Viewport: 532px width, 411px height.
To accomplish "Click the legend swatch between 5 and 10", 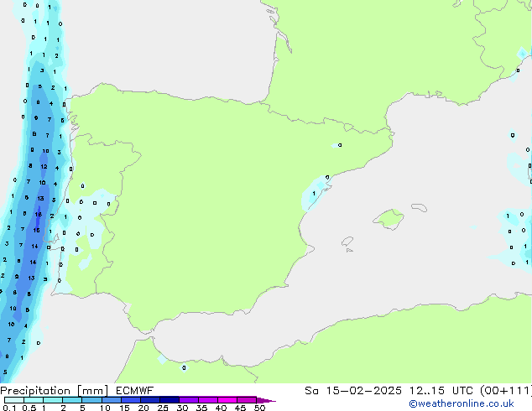I will coord(91,400).
